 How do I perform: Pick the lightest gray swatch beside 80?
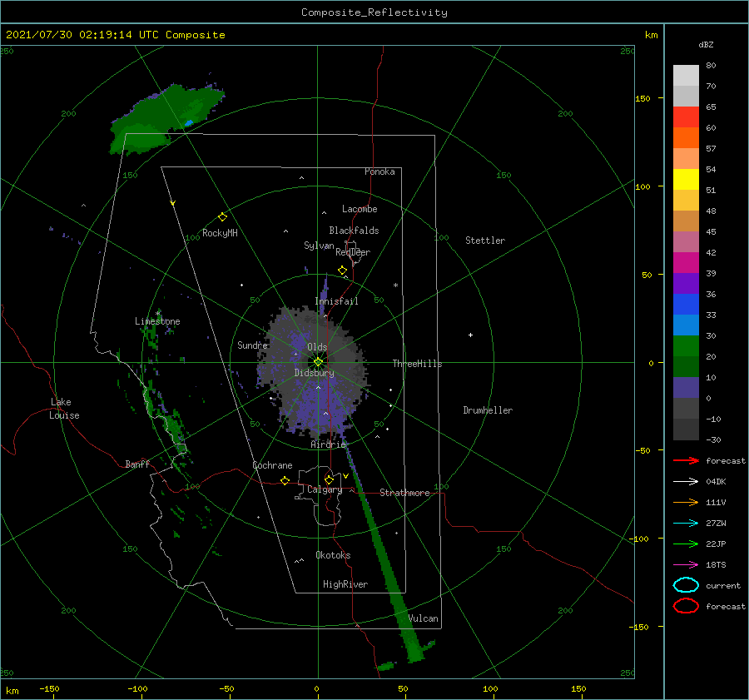[x=686, y=76]
